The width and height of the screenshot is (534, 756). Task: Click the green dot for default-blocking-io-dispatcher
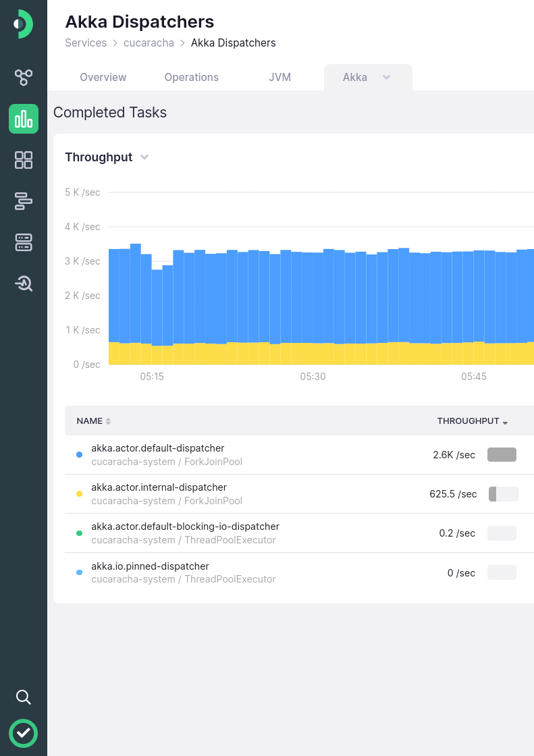(x=80, y=533)
